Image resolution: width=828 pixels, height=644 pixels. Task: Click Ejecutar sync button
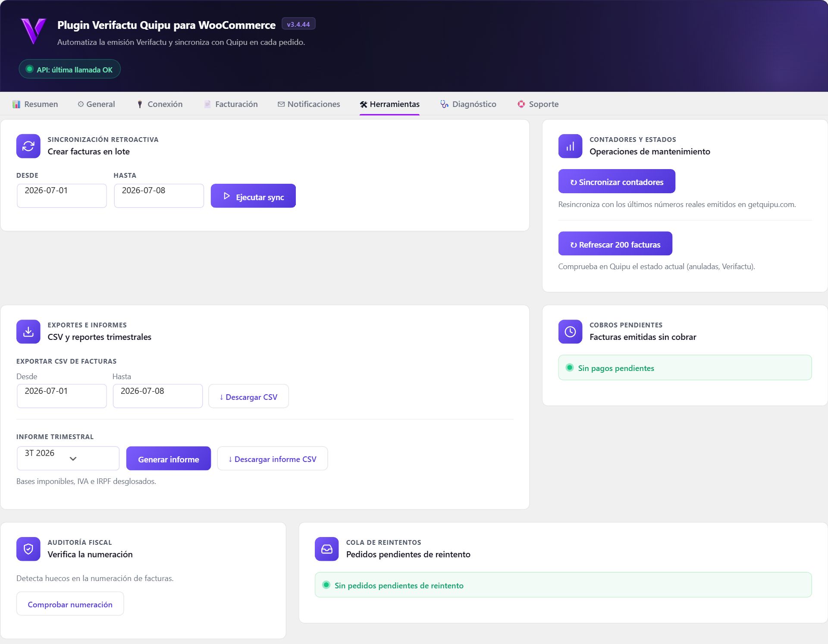click(253, 196)
